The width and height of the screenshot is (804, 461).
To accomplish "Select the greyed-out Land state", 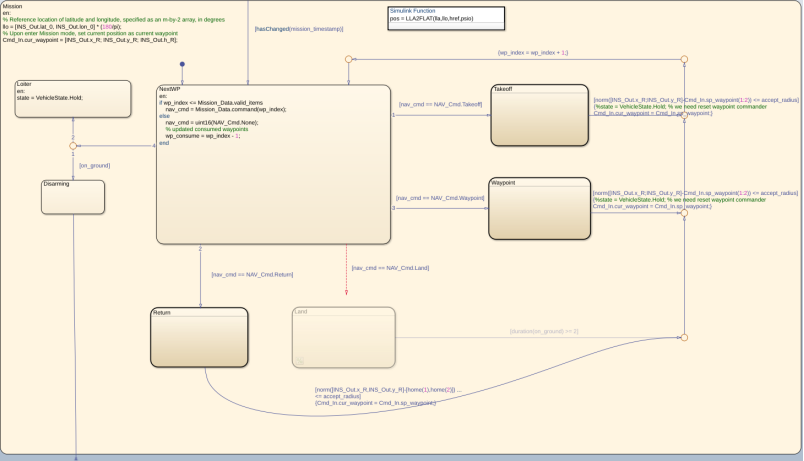I will click(x=344, y=338).
